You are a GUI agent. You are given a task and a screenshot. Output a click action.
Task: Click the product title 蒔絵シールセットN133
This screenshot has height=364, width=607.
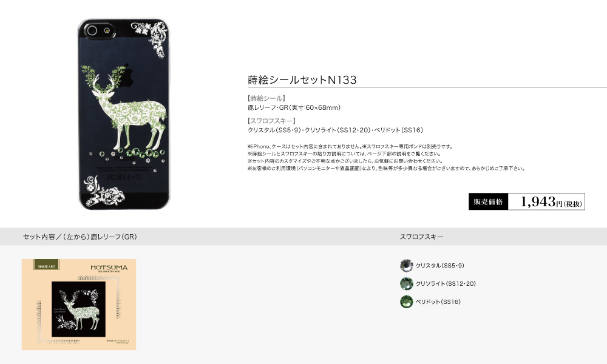pyautogui.click(x=302, y=79)
